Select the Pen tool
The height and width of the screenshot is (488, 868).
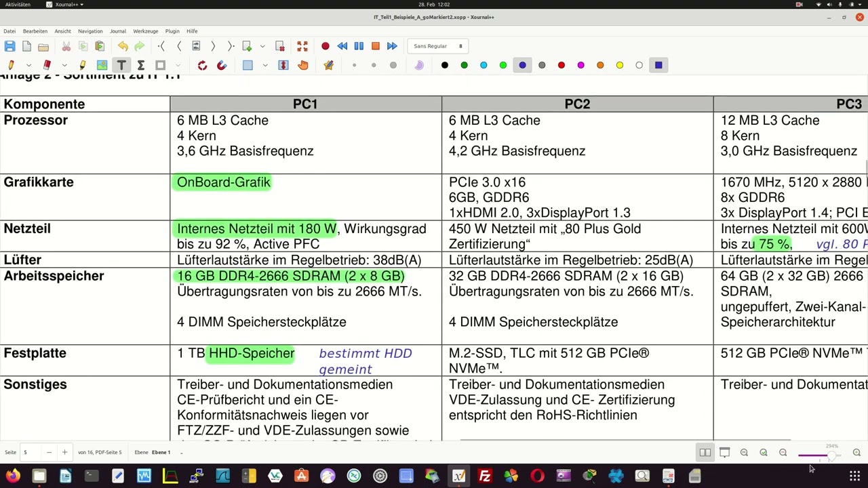click(11, 65)
